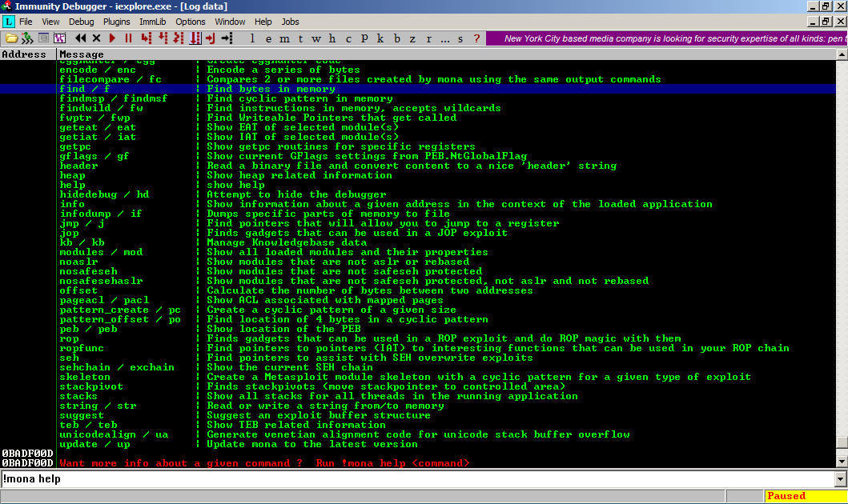Open Memory map with 'm' button
The width and height of the screenshot is (848, 504).
tap(284, 38)
